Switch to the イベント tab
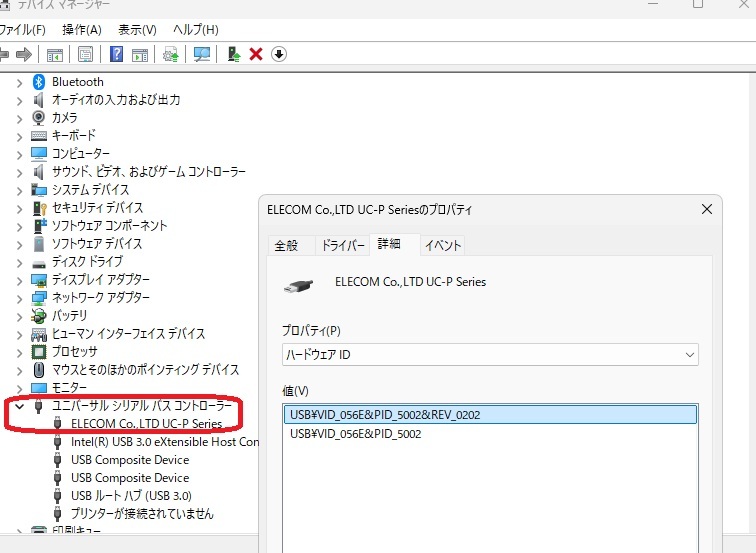 443,245
